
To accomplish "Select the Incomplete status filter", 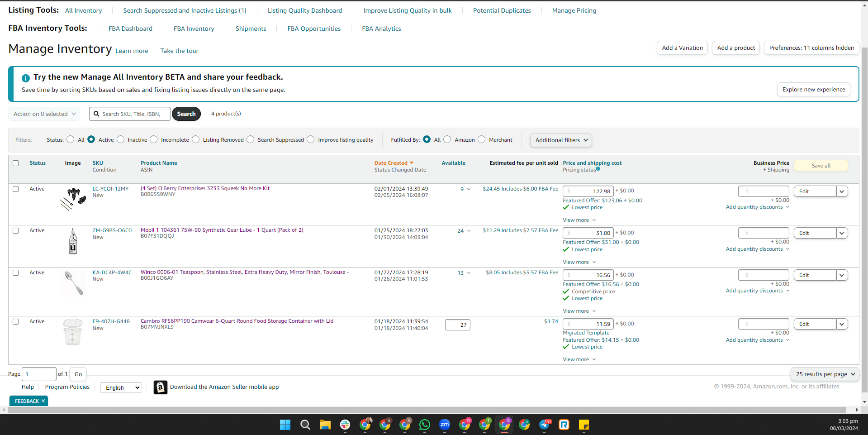I will coord(154,139).
